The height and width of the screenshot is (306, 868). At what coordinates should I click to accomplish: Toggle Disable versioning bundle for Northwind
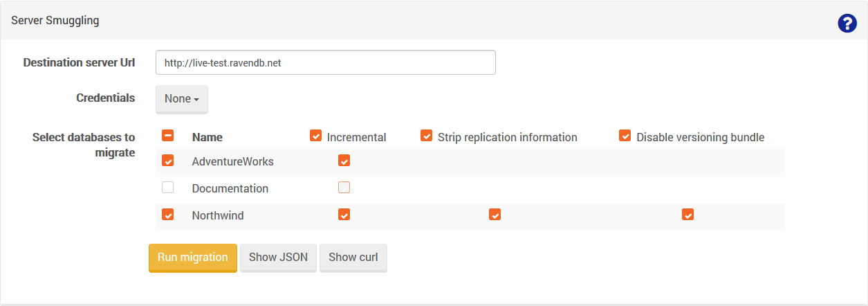coord(688,215)
